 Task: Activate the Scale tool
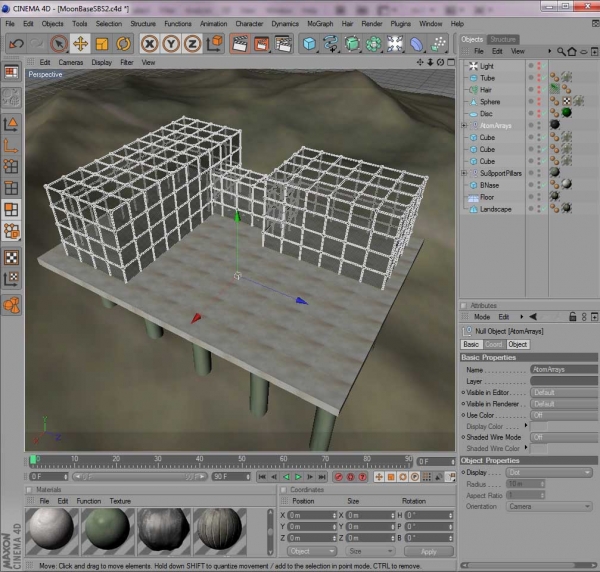click(102, 44)
